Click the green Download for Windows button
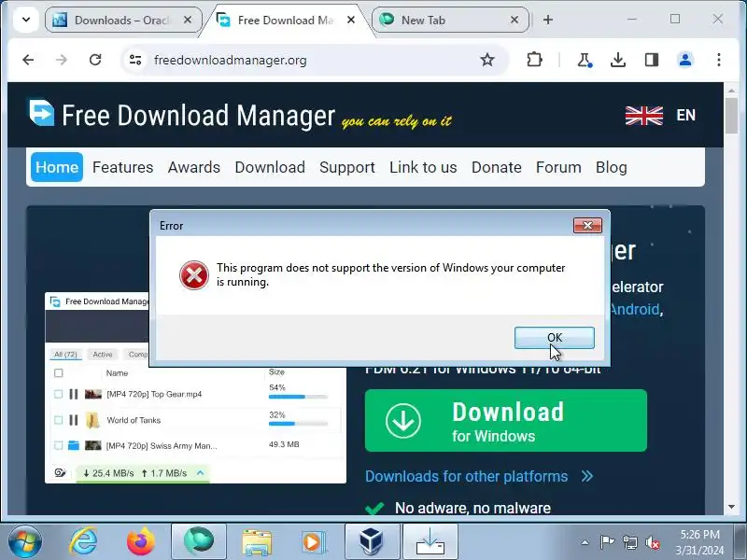 [506, 421]
